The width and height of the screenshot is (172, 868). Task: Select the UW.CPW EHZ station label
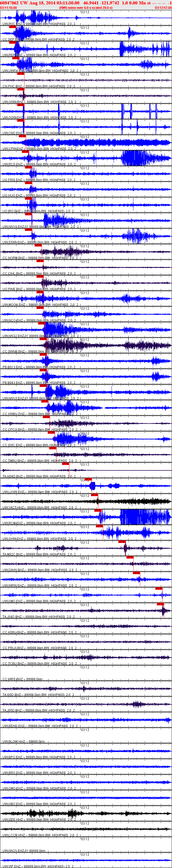click(40, 149)
